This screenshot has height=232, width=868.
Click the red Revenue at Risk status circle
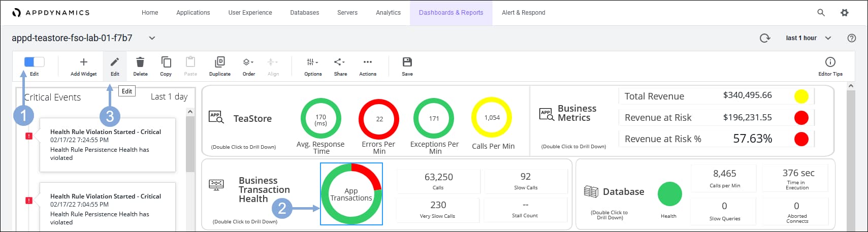point(801,118)
